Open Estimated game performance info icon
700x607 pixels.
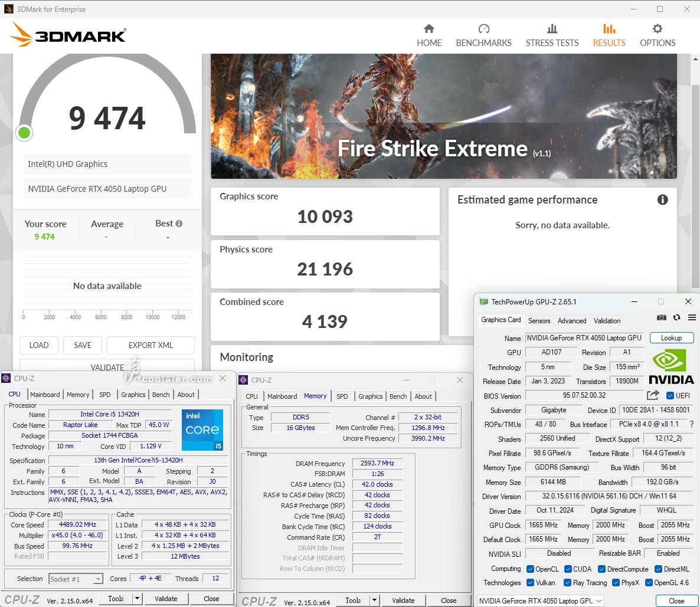662,199
